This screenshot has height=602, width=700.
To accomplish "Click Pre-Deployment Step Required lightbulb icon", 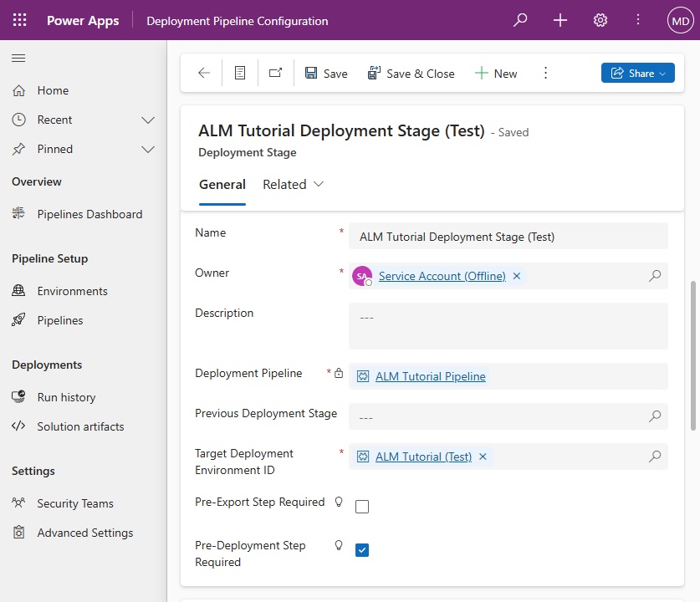I will point(339,545).
